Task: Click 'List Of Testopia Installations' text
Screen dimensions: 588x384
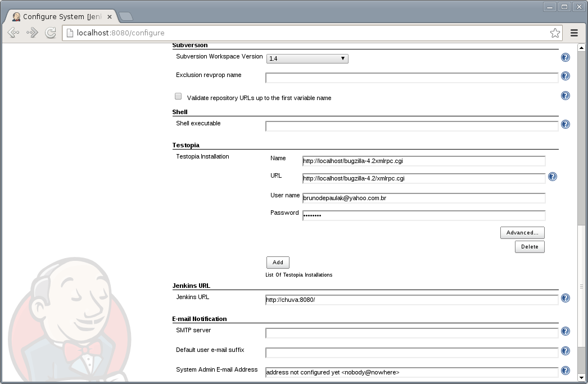Action: pyautogui.click(x=299, y=275)
